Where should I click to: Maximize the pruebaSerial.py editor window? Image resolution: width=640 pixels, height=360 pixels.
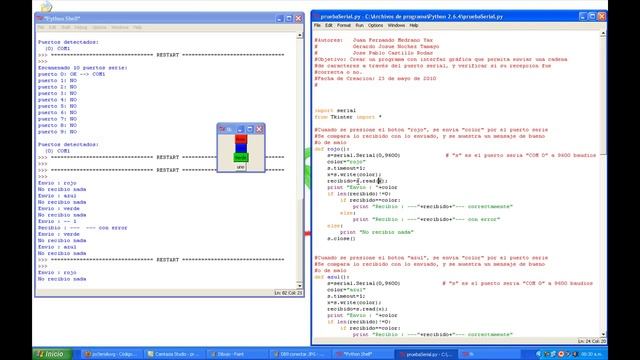click(592, 16)
